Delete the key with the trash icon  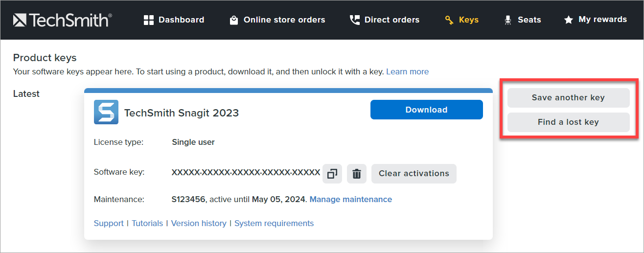point(357,174)
